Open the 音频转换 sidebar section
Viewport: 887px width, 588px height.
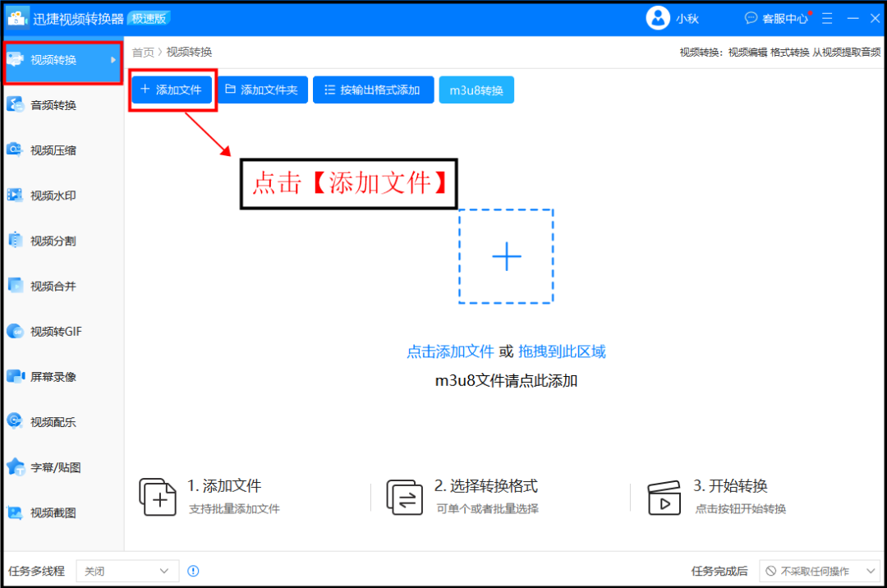point(62,105)
